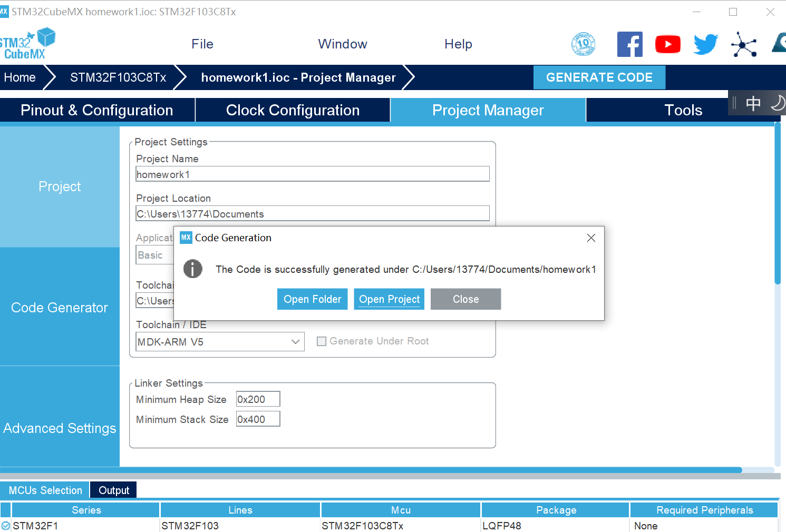Viewport: 786px width, 532px height.
Task: Switch to Clock Configuration tab
Action: pyautogui.click(x=293, y=110)
